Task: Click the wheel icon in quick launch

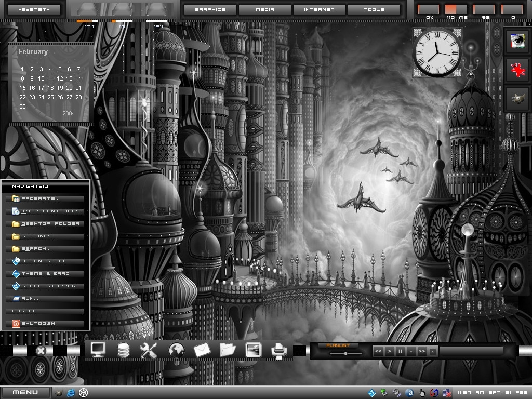Action: [84, 393]
